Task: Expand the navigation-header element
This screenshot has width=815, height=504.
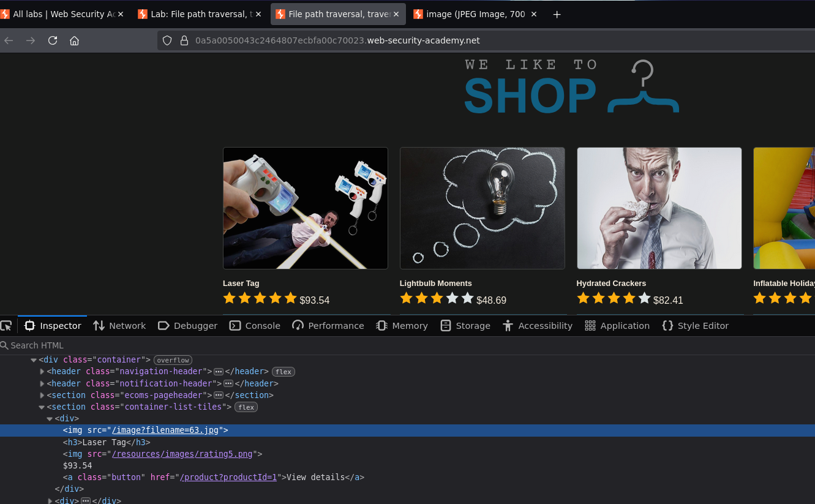Action: pos(42,372)
